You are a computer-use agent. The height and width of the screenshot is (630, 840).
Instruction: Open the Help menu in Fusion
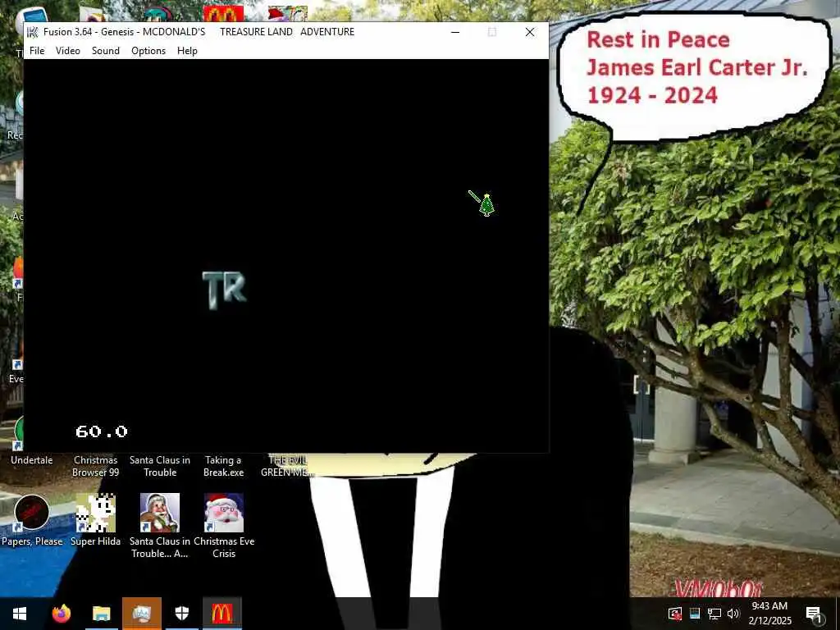pos(188,51)
